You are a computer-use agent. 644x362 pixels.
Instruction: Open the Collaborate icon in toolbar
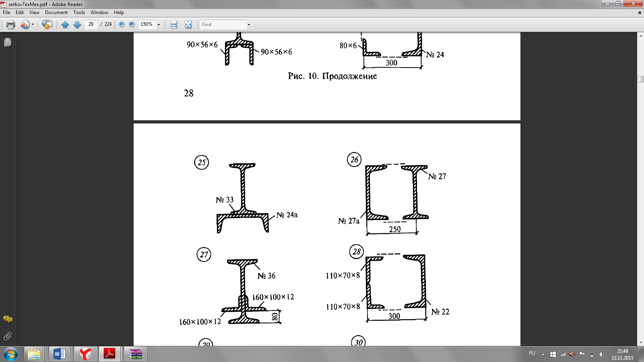coord(25,25)
